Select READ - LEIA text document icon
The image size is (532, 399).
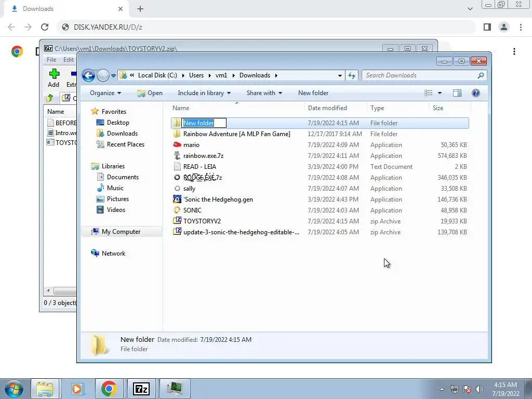point(177,166)
